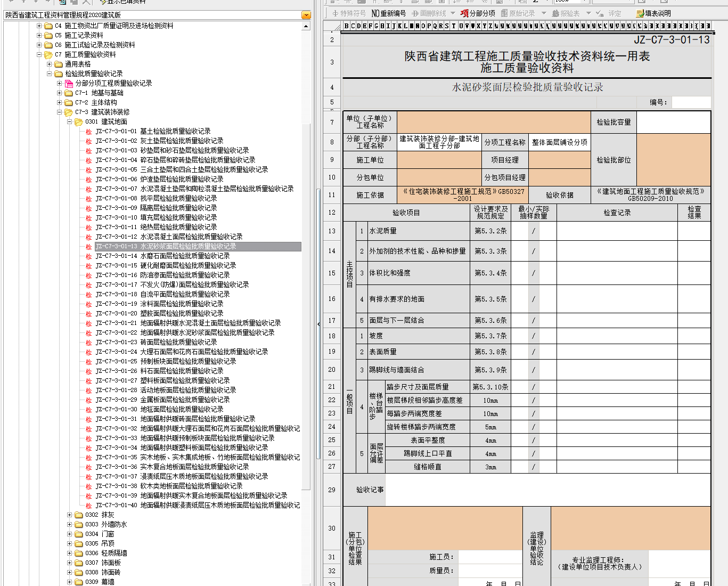Collapse the 0301 建筑地面 node
The width and height of the screenshot is (728, 586).
click(69, 121)
